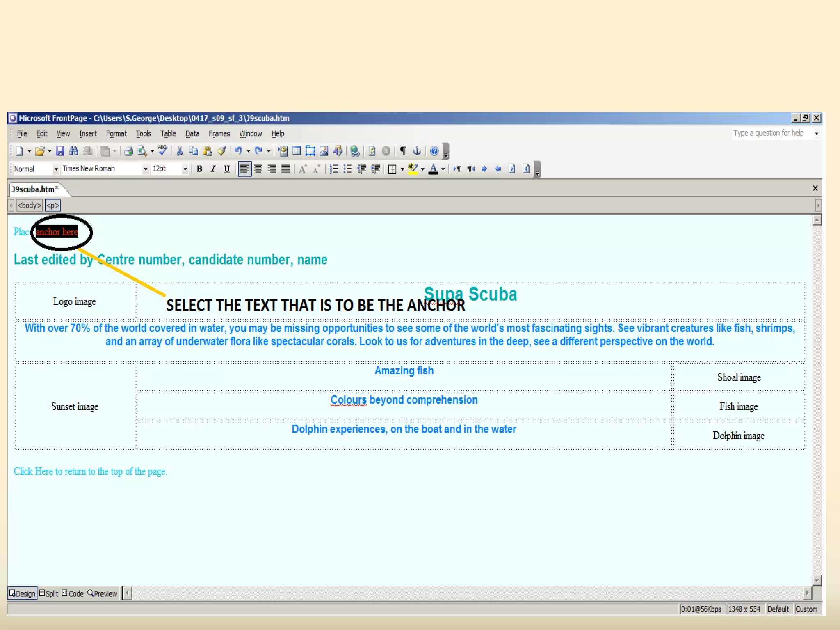Toggle Show All paragraph marks icon
This screenshot has width=840, height=630.
[403, 151]
